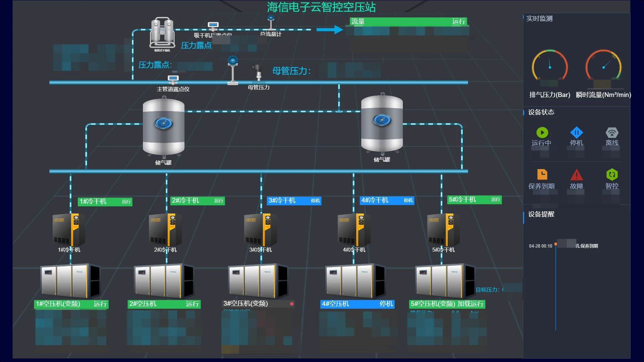Open the 2#空压机 运行 header
This screenshot has width=644, height=362.
[x=164, y=304]
